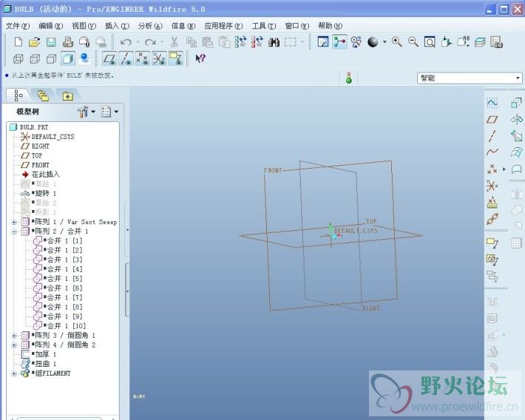Screen dimensions: 525x420
Task: Print the model using printer icon
Action: (x=67, y=42)
